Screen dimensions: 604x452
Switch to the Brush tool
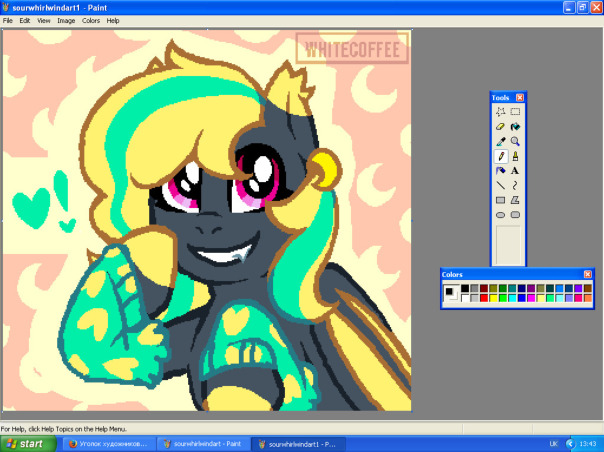click(x=515, y=156)
